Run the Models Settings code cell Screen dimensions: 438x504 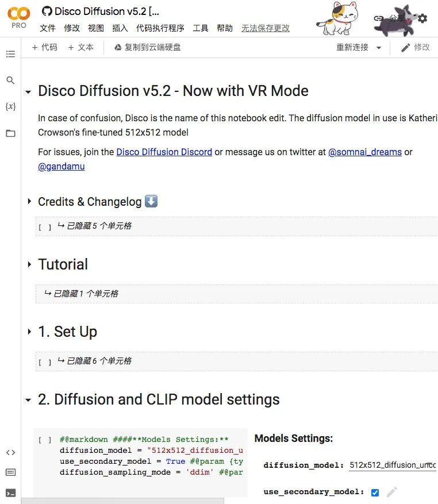click(x=45, y=440)
